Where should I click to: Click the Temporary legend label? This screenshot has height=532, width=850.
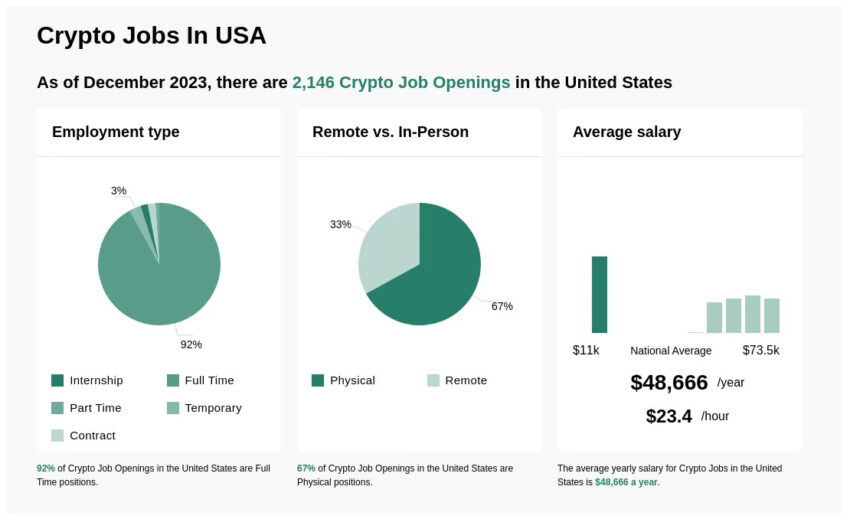[213, 408]
